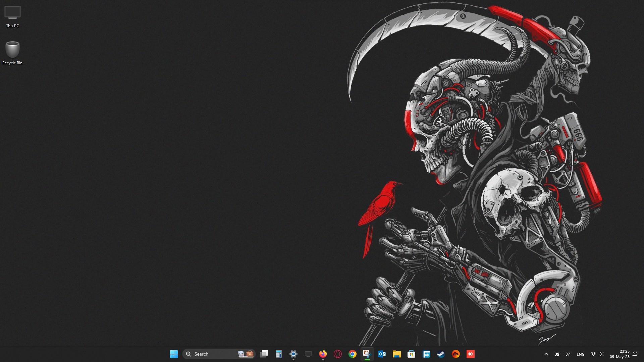Launch Opera browser from taskbar

coord(338,354)
